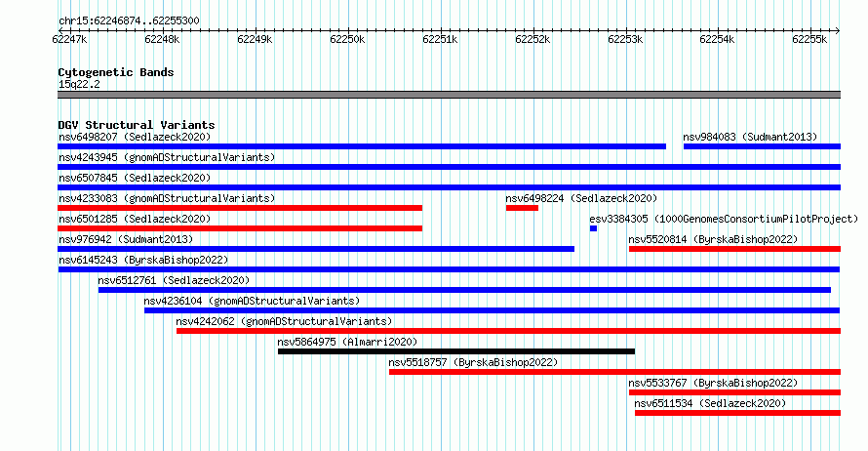The image size is (868, 451).
Task: Click the 62255k ruler tick label
Action: coord(809,39)
